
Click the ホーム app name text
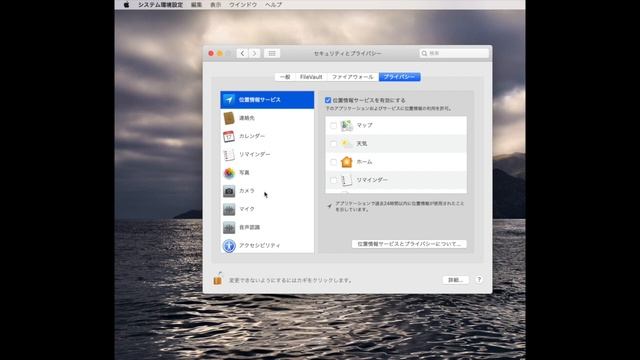click(x=364, y=162)
